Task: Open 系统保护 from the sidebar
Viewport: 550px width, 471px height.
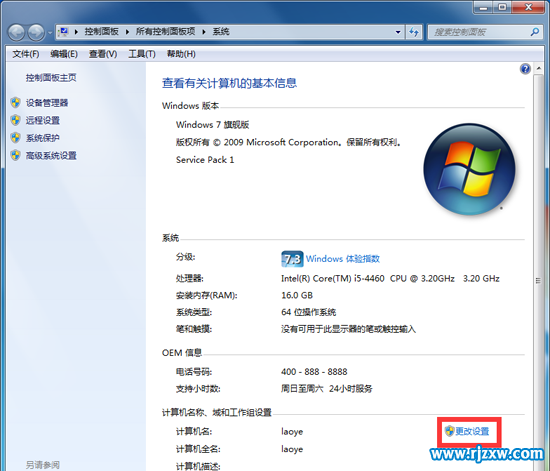Action: [x=43, y=138]
